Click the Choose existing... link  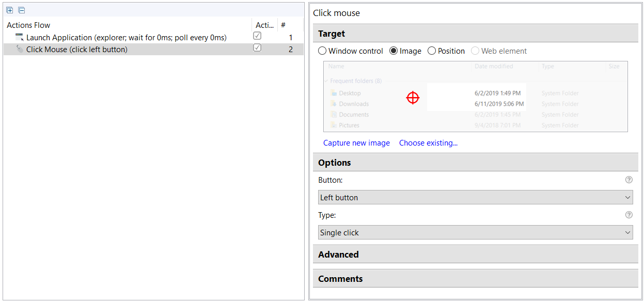(x=428, y=143)
